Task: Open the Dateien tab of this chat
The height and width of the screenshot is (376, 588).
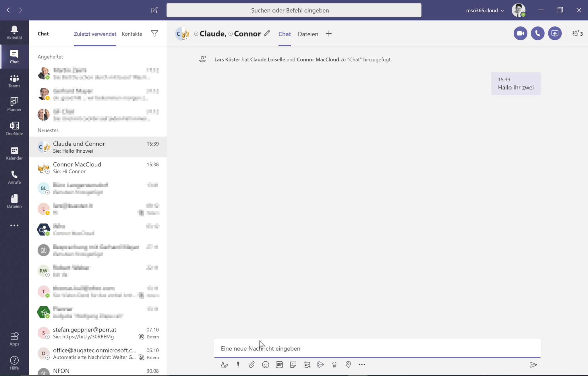Action: [308, 34]
